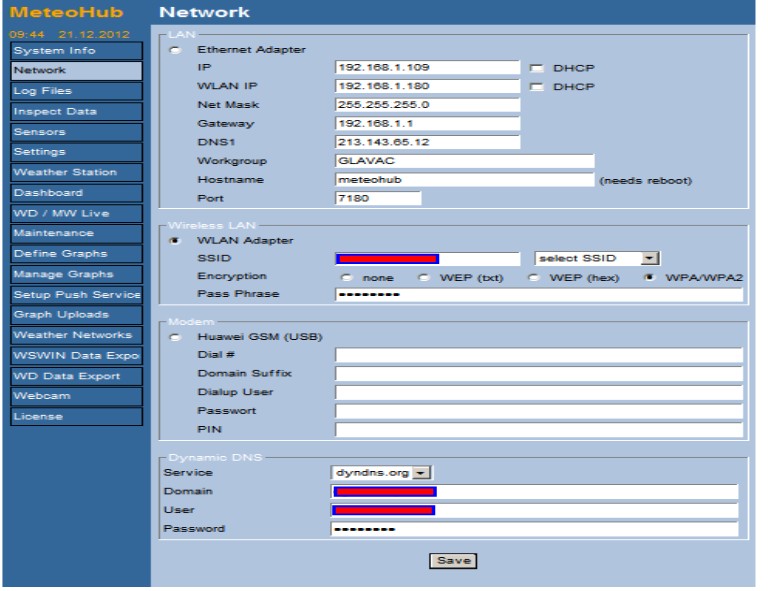Open Inspect Data in sidebar
This screenshot has width=768, height=591.
tap(75, 111)
